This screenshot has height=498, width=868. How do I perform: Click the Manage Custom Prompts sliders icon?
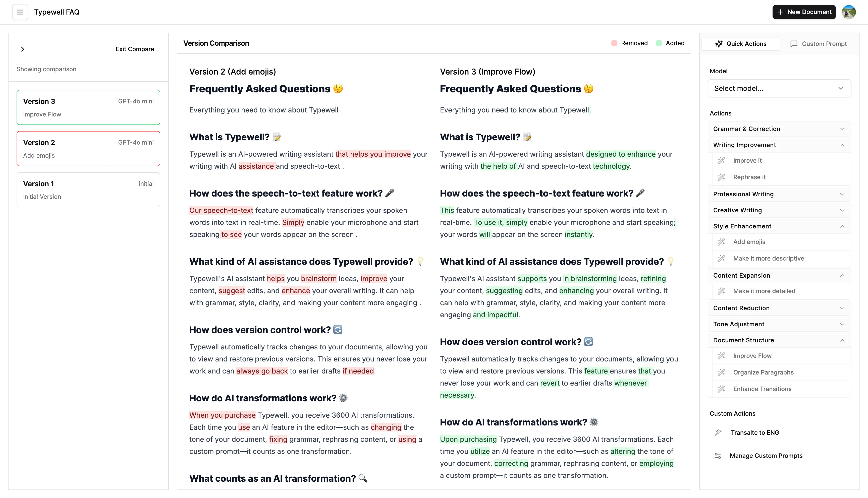(718, 456)
